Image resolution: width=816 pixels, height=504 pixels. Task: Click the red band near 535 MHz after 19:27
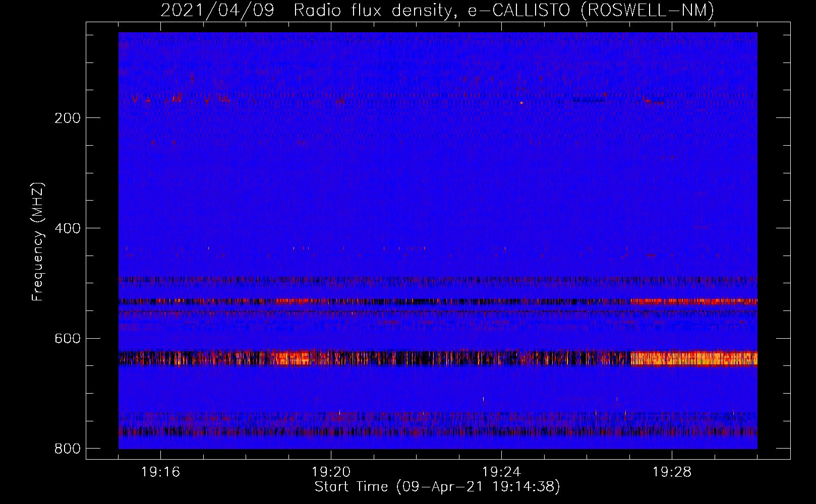click(x=695, y=301)
